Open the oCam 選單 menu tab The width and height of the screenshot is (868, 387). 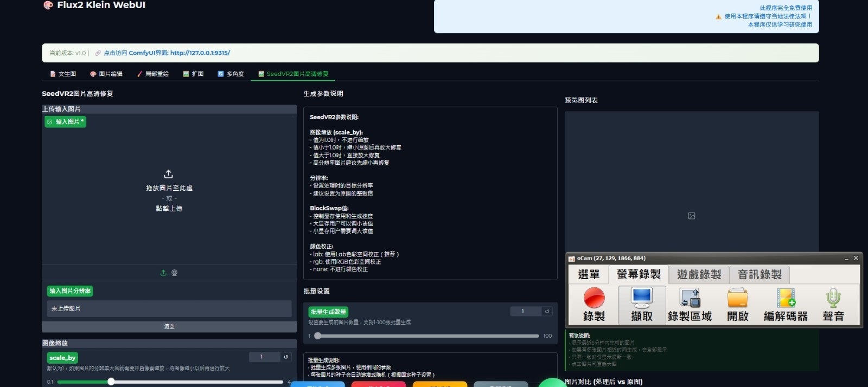(x=589, y=275)
